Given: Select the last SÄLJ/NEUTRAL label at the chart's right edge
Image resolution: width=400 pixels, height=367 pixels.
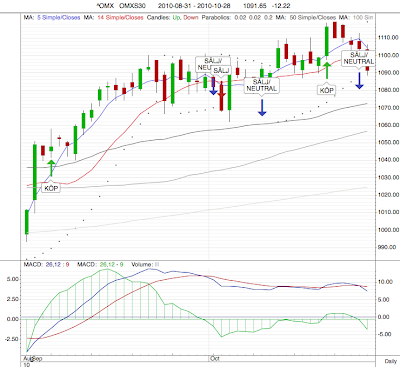Looking at the screenshot, I should pos(358,58).
